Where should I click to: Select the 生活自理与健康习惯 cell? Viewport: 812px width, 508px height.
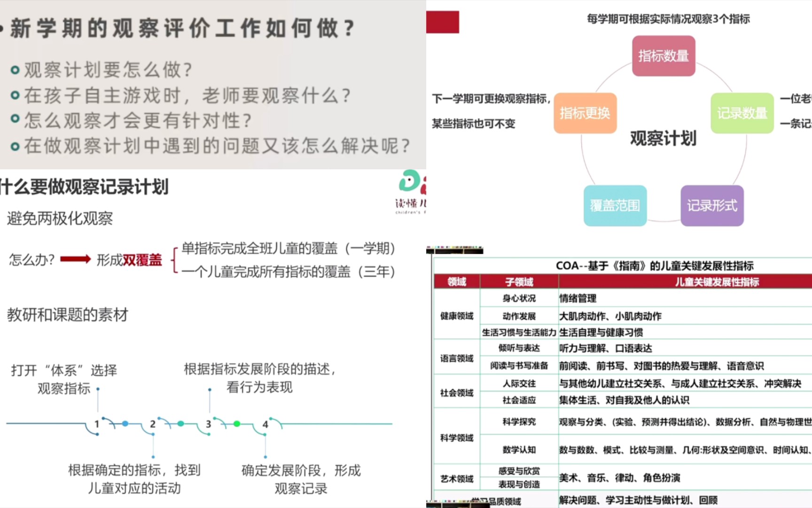pos(686,332)
